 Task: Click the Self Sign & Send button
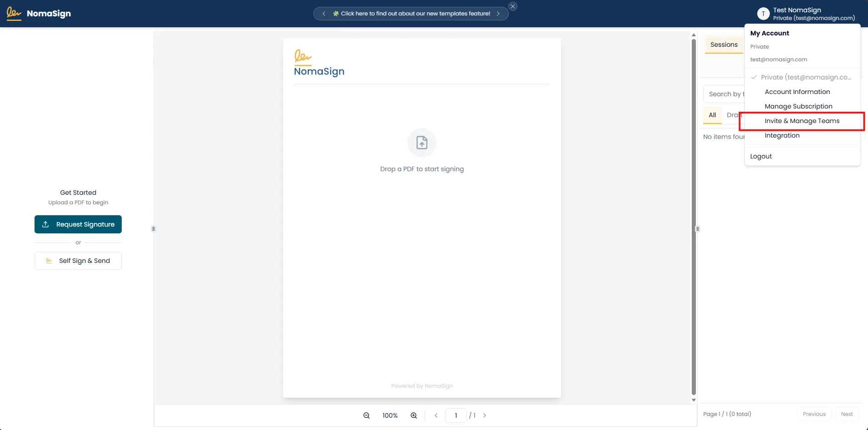(78, 261)
